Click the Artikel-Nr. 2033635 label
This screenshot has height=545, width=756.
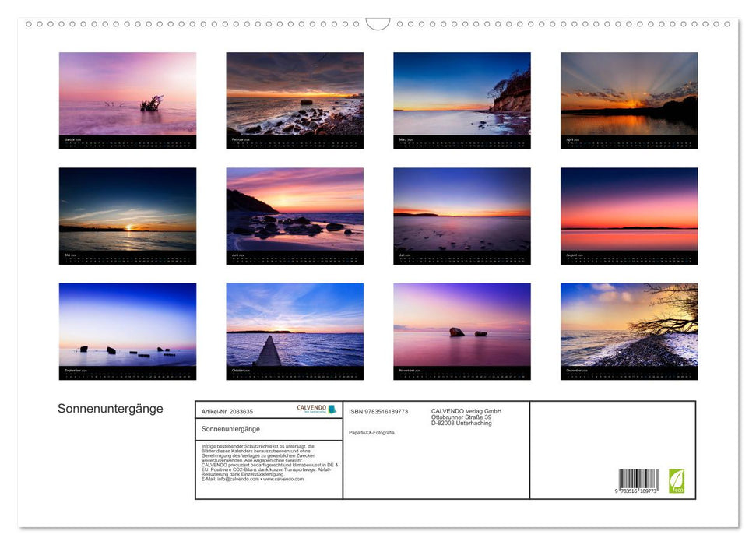[x=227, y=410]
